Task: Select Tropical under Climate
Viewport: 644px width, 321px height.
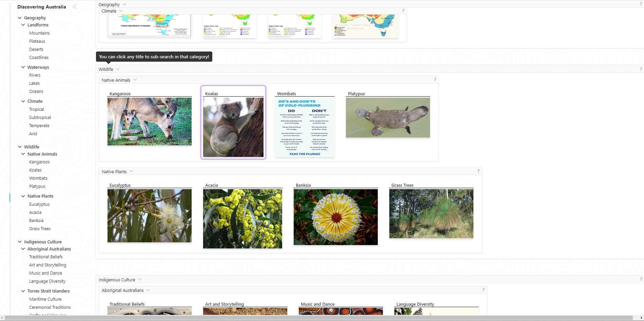Action: (x=37, y=109)
